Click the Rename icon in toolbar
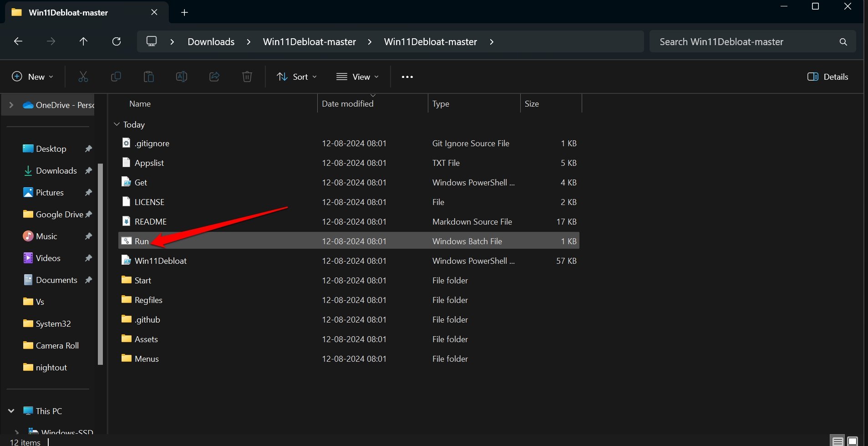This screenshot has width=868, height=446. click(181, 77)
